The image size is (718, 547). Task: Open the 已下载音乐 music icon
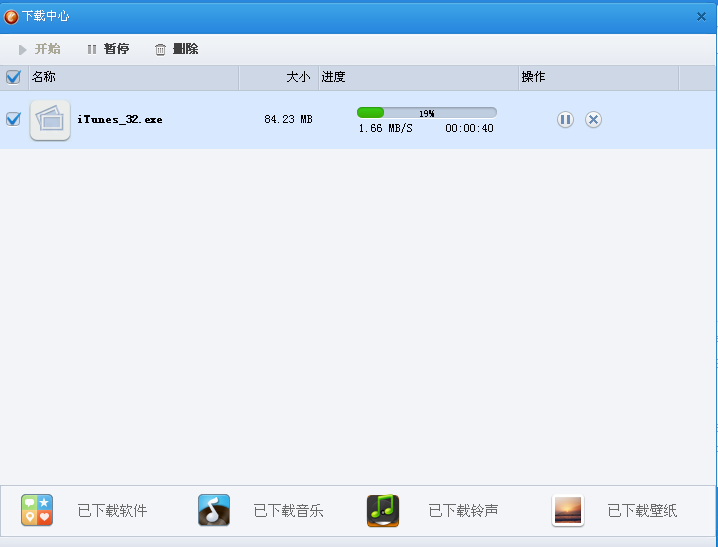tap(214, 510)
